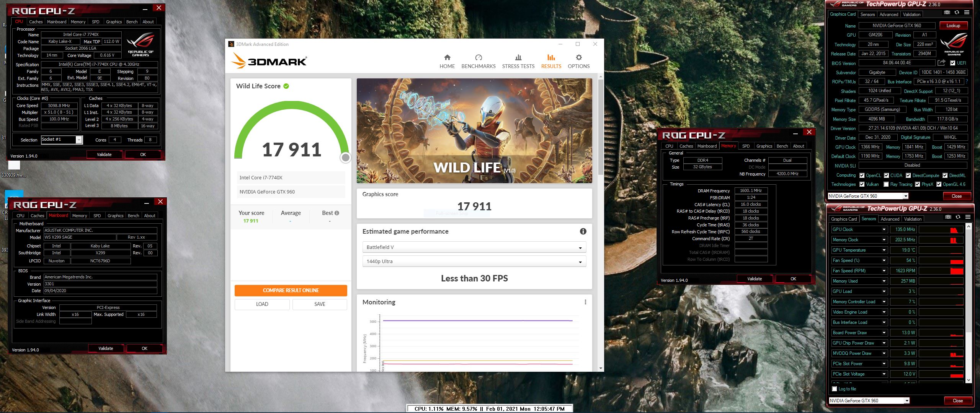Open the Battlefield V game dropdown
Image resolution: width=980 pixels, height=413 pixels.
point(474,247)
